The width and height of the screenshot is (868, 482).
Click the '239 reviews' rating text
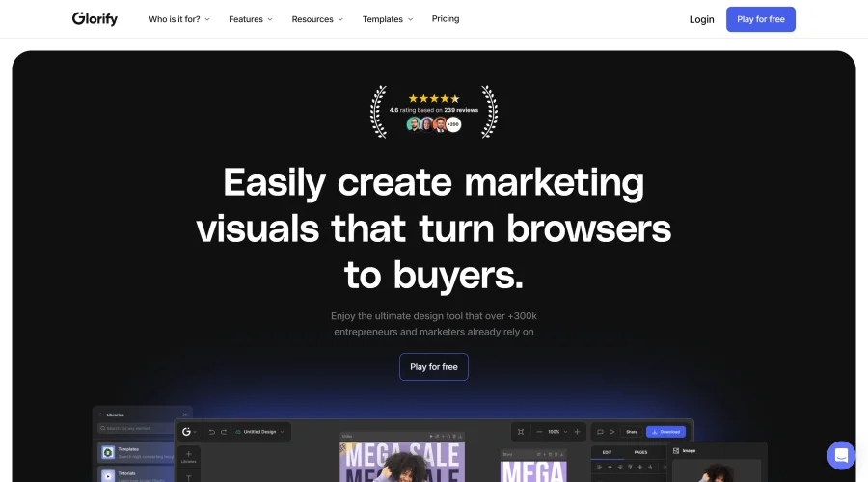pos(461,110)
